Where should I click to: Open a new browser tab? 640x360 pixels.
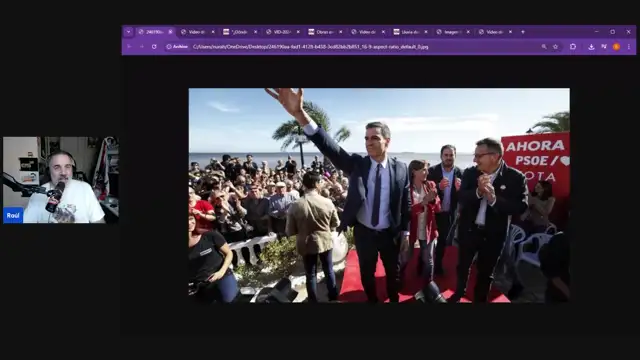pos(523,32)
